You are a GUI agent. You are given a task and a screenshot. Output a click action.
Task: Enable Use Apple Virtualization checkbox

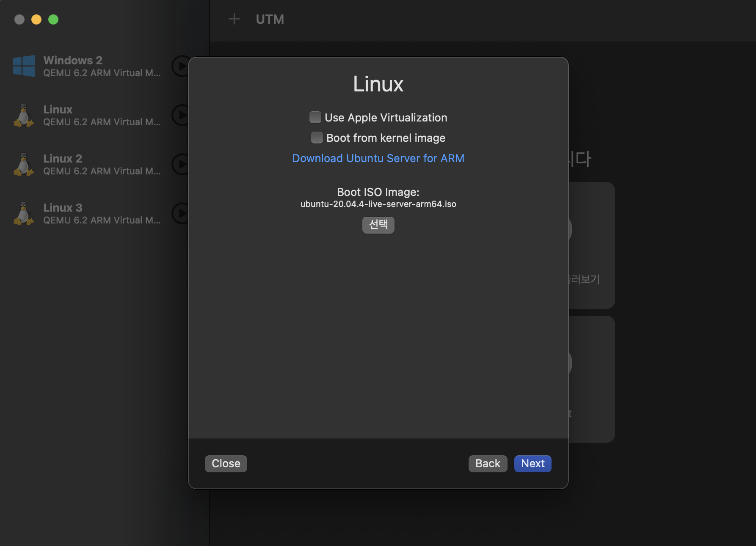click(x=315, y=117)
